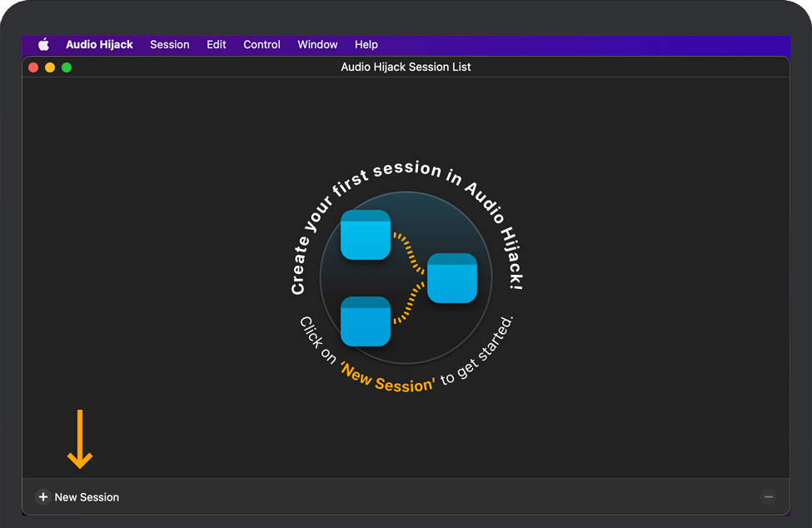The image size is (812, 528).
Task: Open the Help menu
Action: [x=366, y=45]
